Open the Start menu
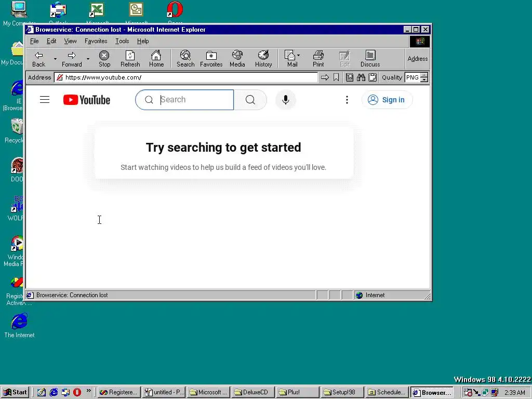Screen dimensions: 532x399 [15, 392]
